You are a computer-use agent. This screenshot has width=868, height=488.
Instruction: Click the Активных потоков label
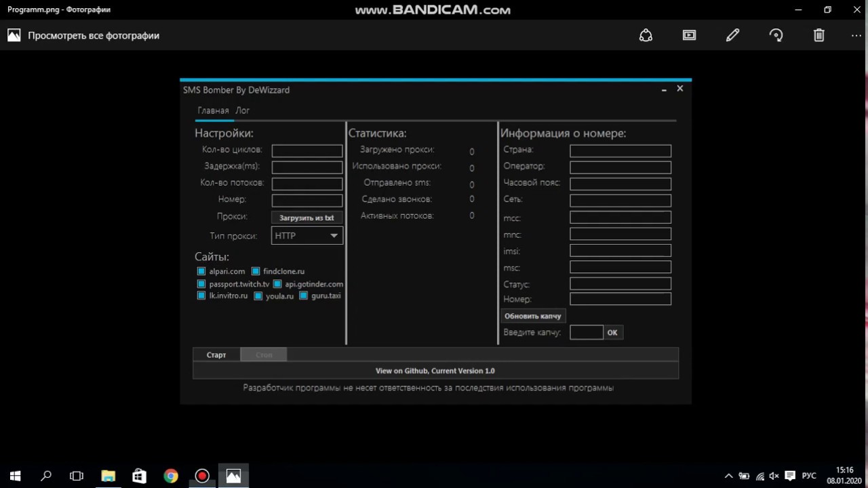pyautogui.click(x=397, y=216)
